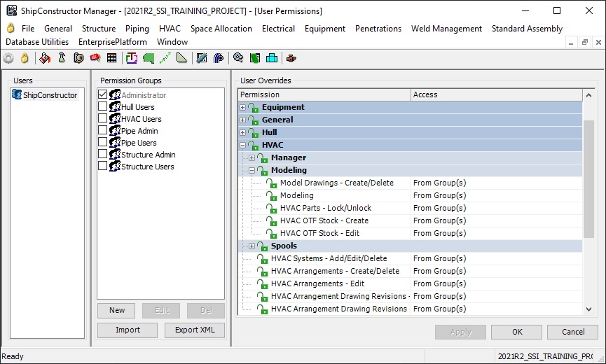This screenshot has width=606, height=364.
Task: Toggle the Administrator group checkbox
Action: [102, 94]
